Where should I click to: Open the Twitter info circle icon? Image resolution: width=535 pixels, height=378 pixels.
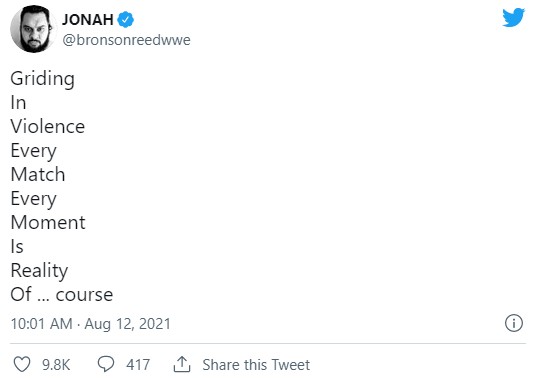514,323
